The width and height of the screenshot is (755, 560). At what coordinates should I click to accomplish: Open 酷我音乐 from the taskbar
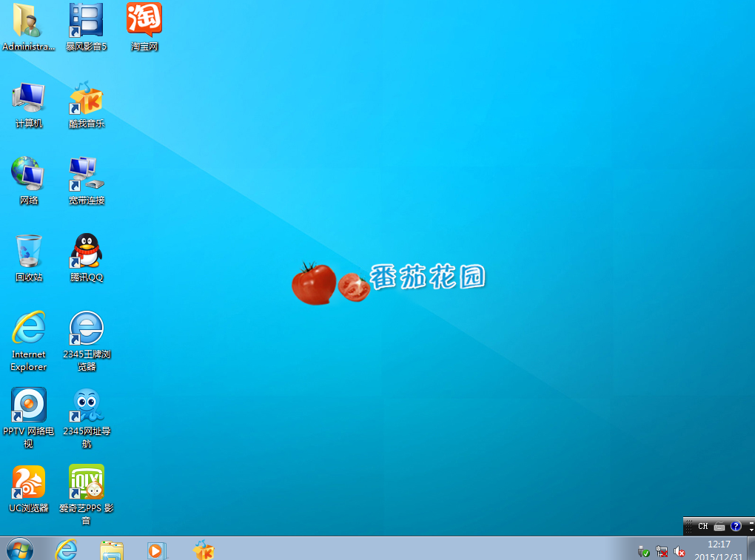pos(204,550)
